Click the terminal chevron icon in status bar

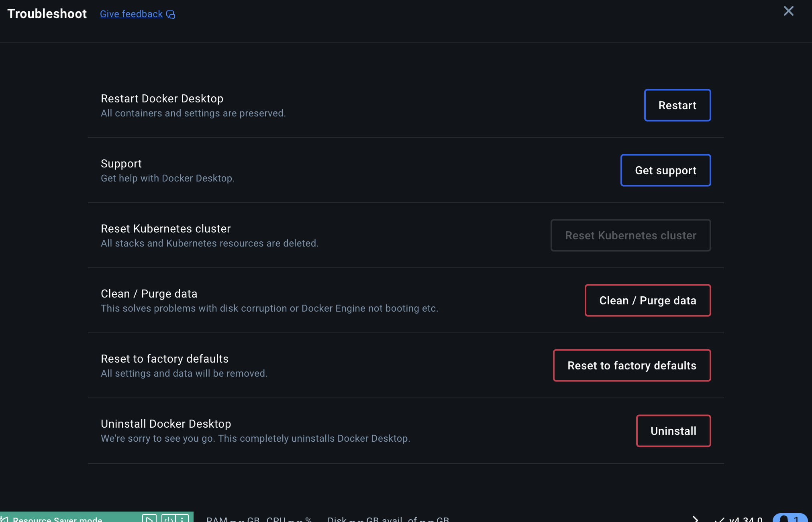pos(695,519)
